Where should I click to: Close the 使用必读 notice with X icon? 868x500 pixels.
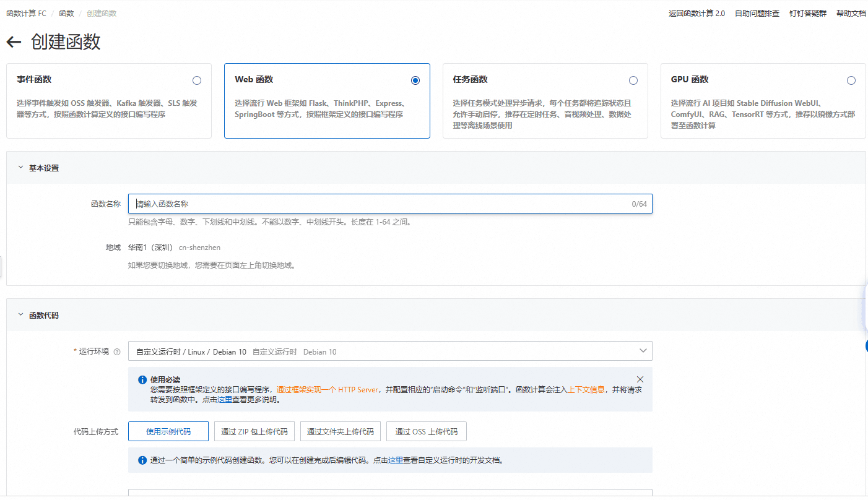point(640,379)
